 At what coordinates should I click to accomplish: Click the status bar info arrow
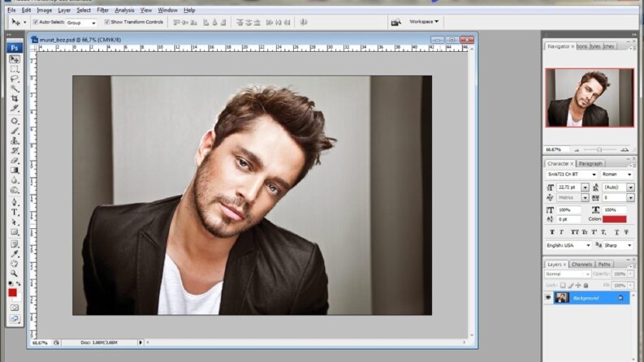140,343
